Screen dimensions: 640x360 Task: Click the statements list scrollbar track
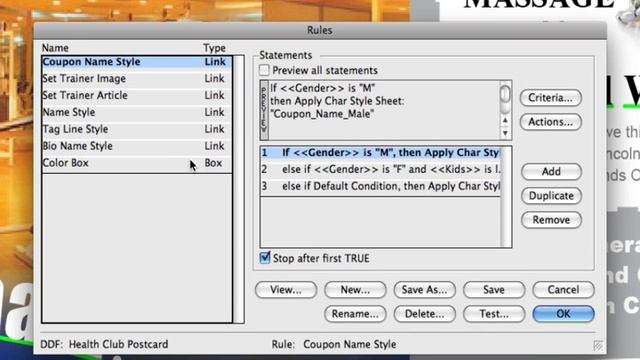click(x=506, y=197)
